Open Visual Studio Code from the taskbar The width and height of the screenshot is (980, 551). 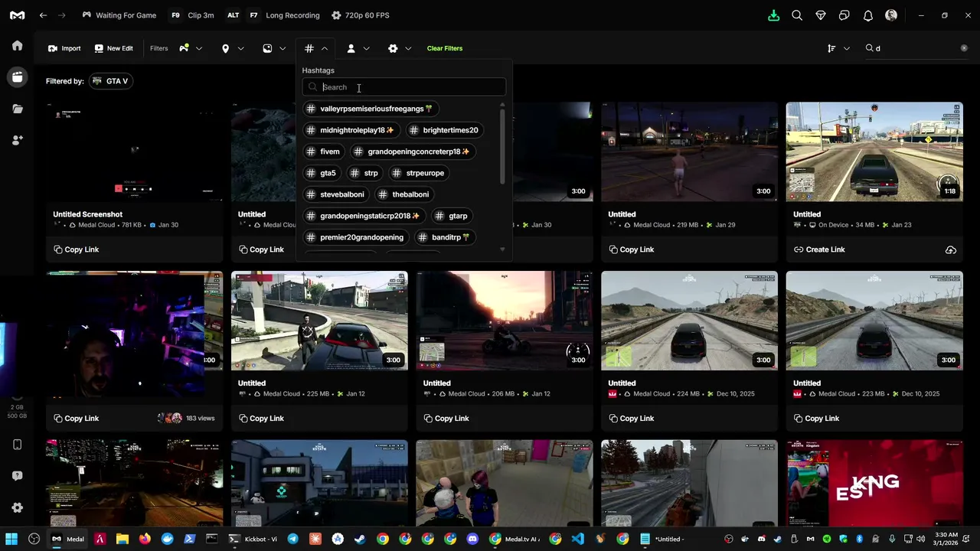[578, 539]
